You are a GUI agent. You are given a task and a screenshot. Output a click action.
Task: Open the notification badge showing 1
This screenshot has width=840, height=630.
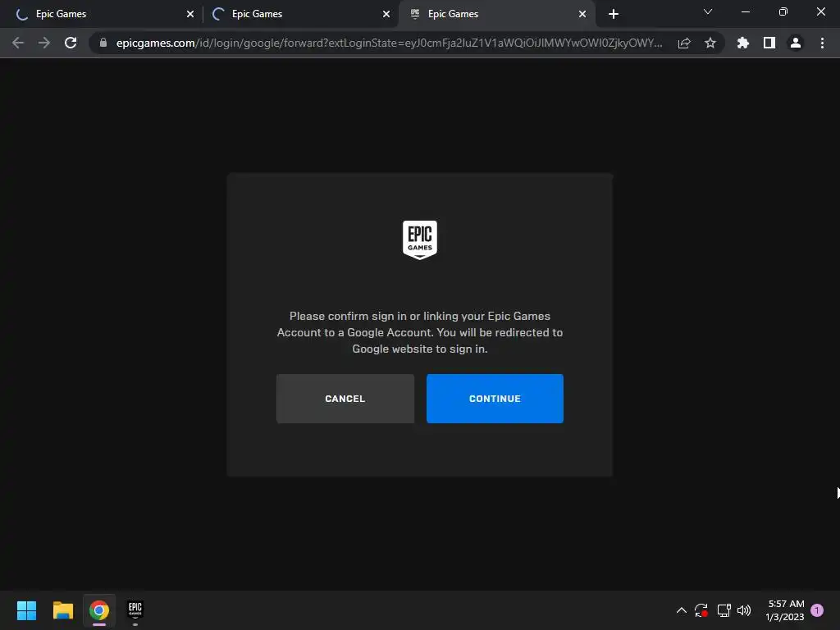coord(817,610)
